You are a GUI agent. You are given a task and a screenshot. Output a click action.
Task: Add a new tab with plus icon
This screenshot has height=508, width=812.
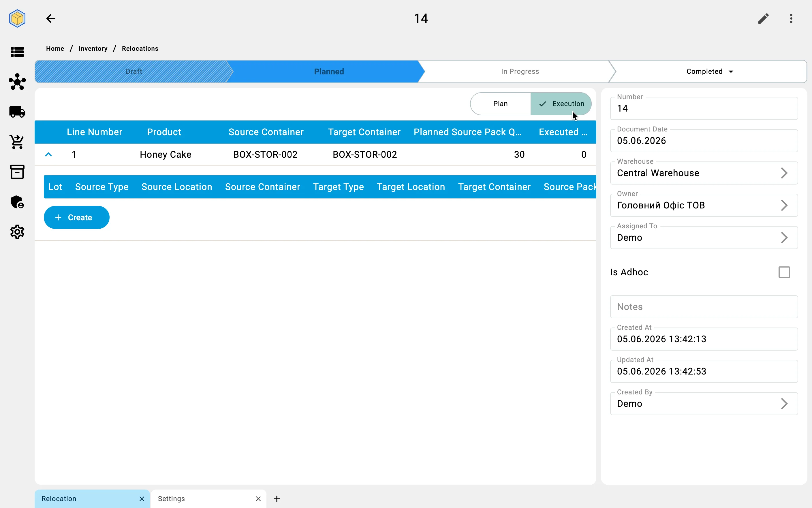point(277,498)
